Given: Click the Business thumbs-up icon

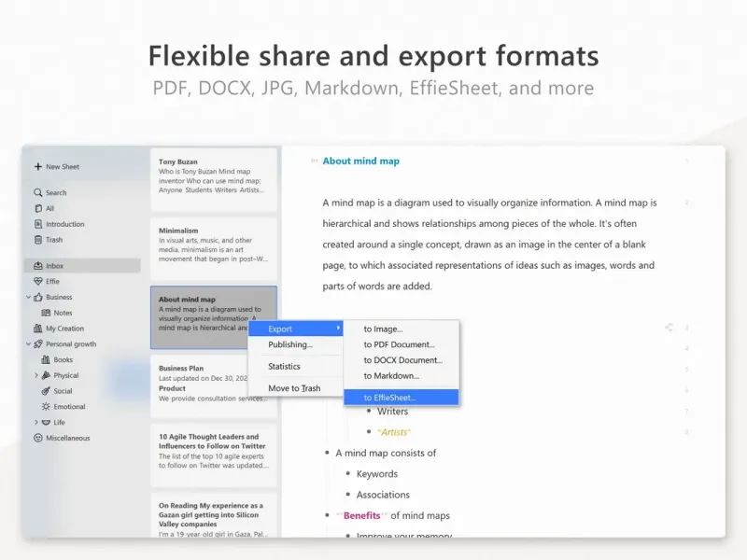Looking at the screenshot, I should click(x=38, y=297).
